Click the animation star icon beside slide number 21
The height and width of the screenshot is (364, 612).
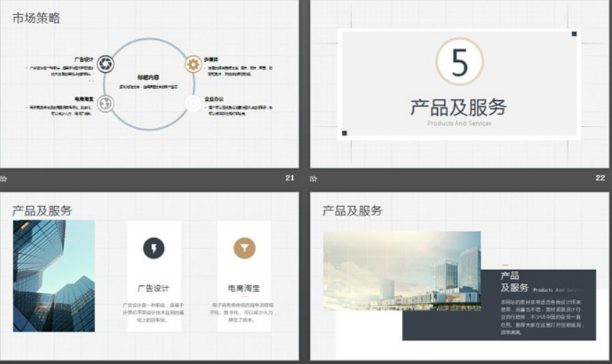[4, 179]
